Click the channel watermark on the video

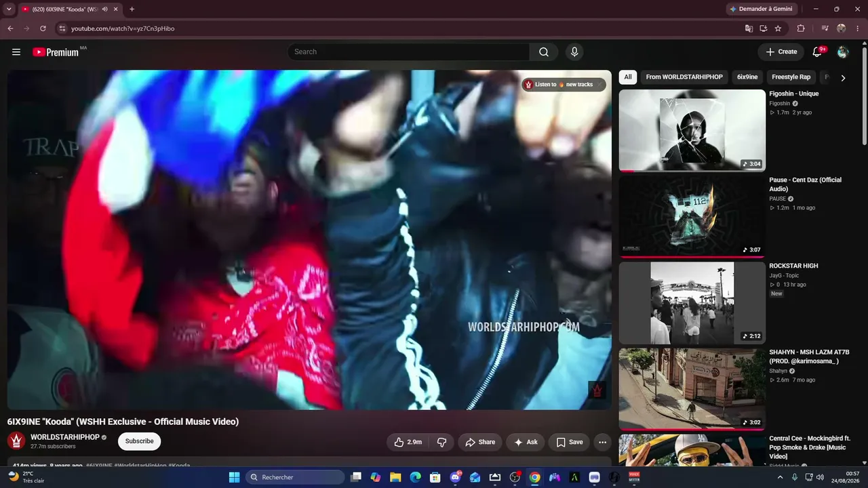pyautogui.click(x=597, y=390)
